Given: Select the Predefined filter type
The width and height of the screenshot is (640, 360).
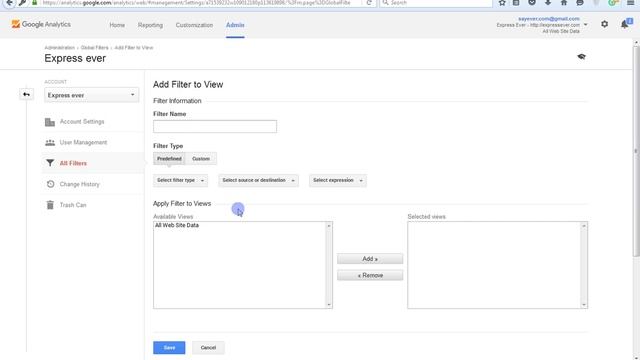Looking at the screenshot, I should click(169, 158).
